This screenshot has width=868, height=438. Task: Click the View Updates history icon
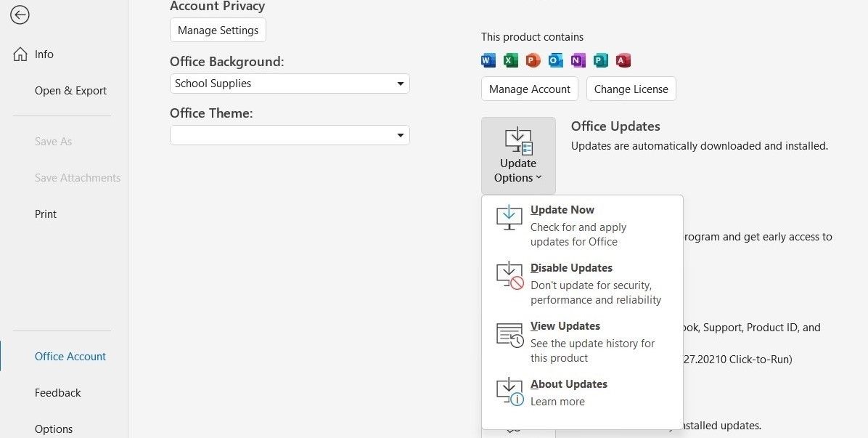[x=509, y=336]
